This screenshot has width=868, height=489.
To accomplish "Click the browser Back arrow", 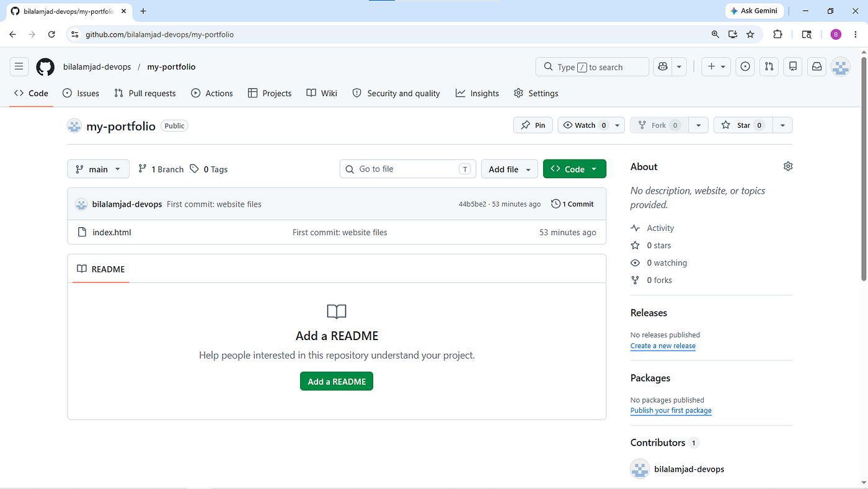I will (x=12, y=34).
